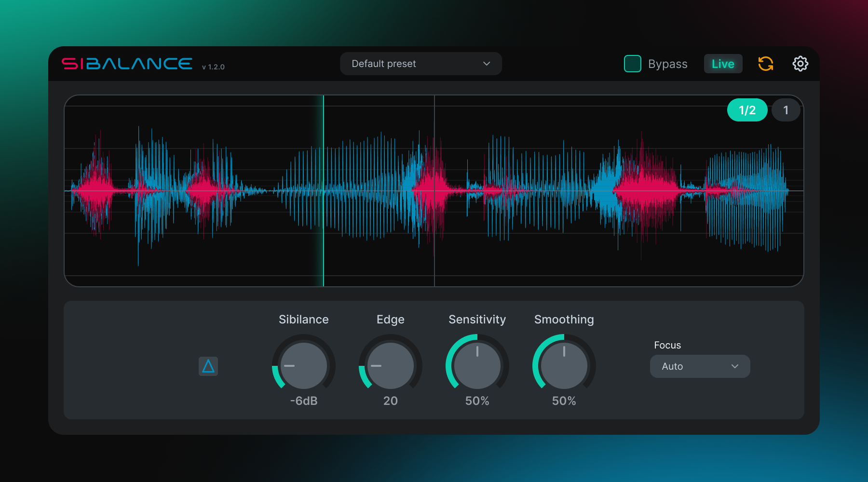868x482 pixels.
Task: Click the Sensitivity label
Action: tap(477, 320)
